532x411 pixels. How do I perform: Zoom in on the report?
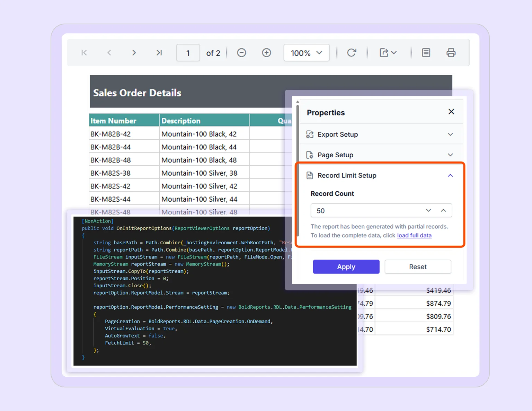pyautogui.click(x=266, y=53)
